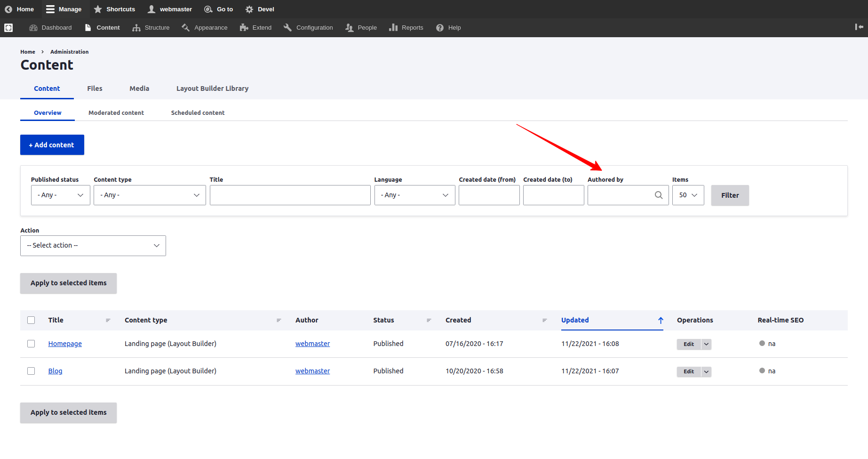Open Extend via the puzzle icon

tap(244, 28)
